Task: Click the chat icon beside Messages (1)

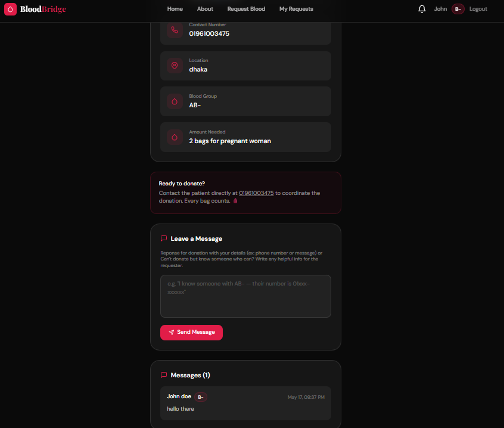Action: click(164, 375)
